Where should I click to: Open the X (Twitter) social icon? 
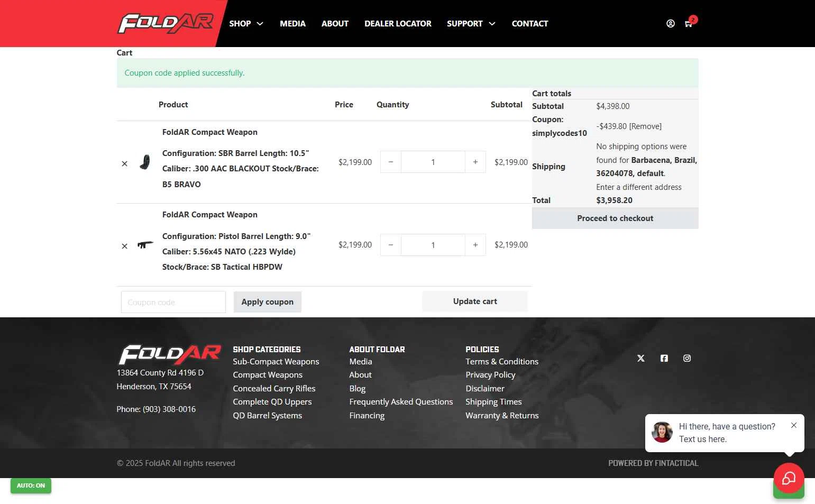point(641,359)
